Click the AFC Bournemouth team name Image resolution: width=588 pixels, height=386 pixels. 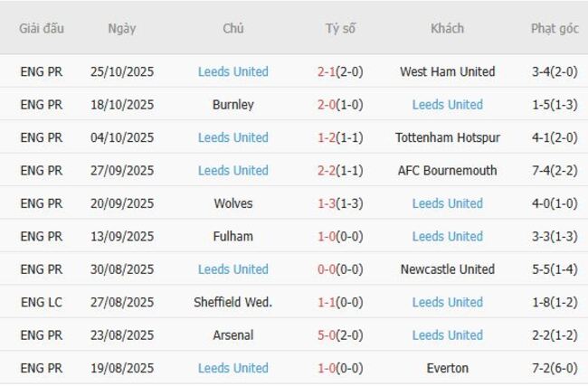(447, 171)
